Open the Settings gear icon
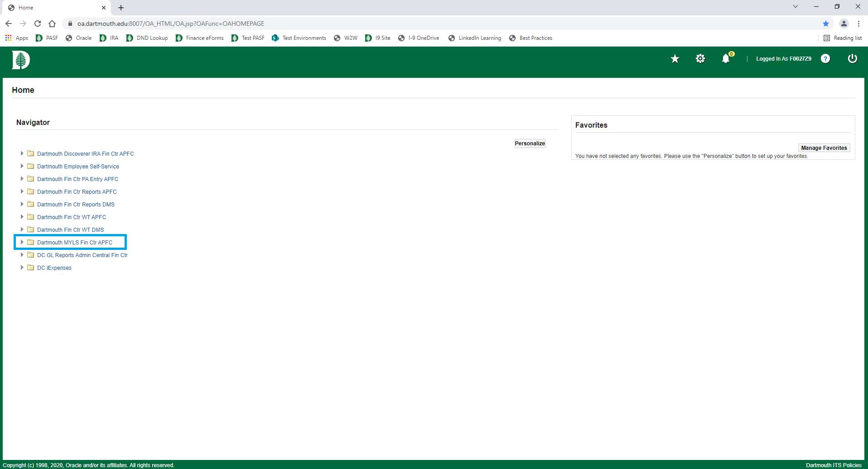Screen dimensions: 868x469 click(x=700, y=58)
